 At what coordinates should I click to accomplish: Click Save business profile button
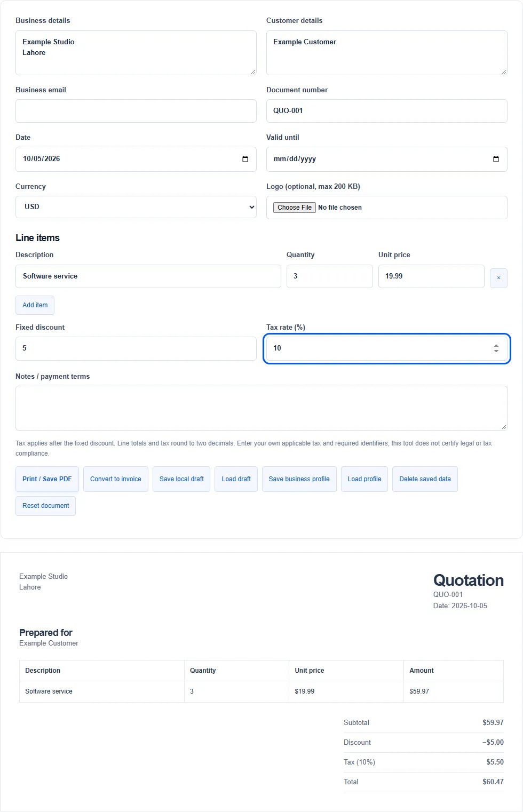[x=299, y=479]
